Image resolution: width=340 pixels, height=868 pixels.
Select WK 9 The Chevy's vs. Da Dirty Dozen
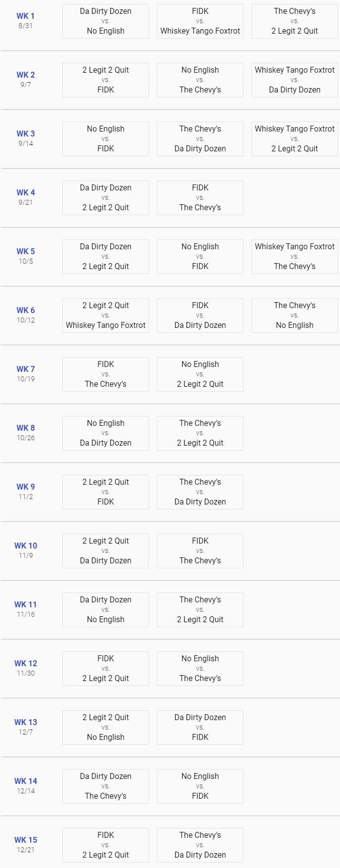pyautogui.click(x=200, y=492)
